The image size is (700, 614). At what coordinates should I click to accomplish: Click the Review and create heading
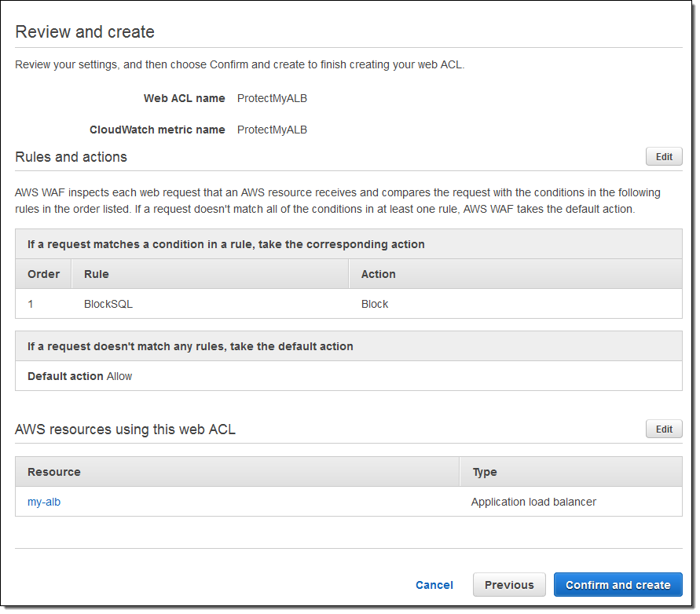[85, 32]
